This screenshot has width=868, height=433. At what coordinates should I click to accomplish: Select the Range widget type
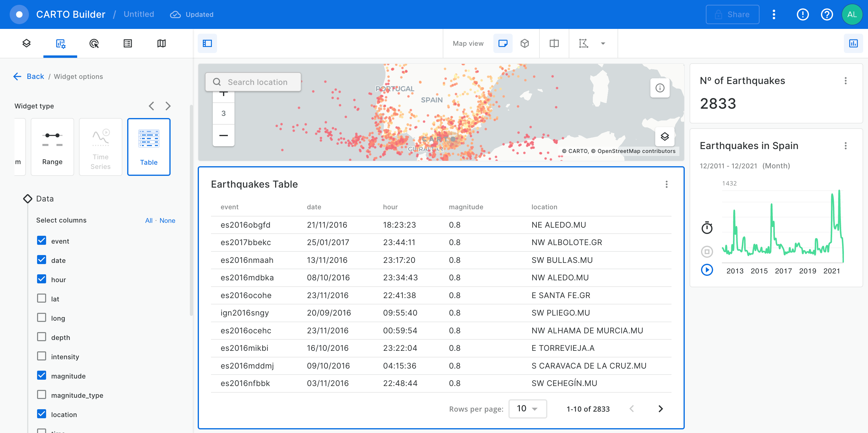(x=52, y=147)
